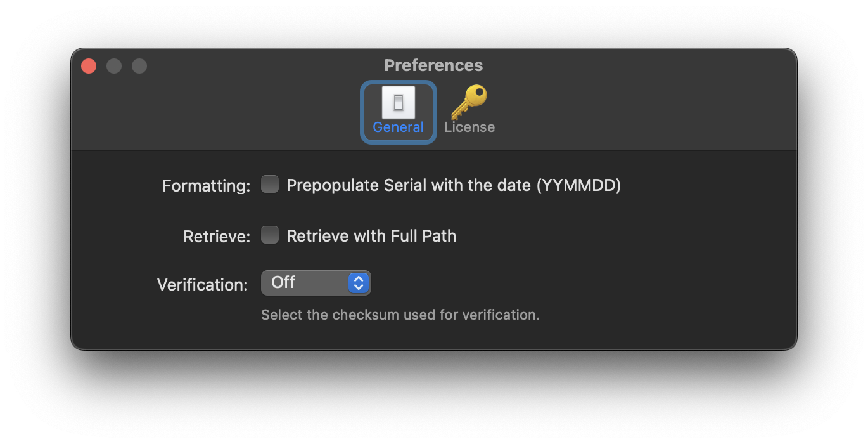Click the gray minimize window button
This screenshot has height=444, width=868.
tap(114, 66)
